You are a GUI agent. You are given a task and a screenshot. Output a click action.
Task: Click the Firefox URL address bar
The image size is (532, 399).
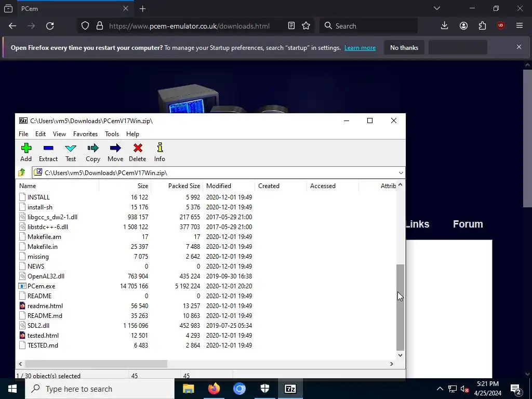(x=189, y=26)
